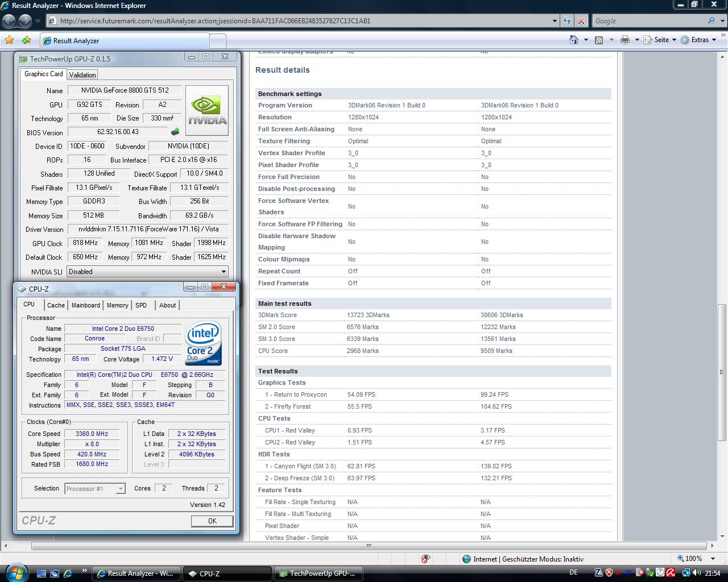Stop loading with the red X icon

pos(581,21)
